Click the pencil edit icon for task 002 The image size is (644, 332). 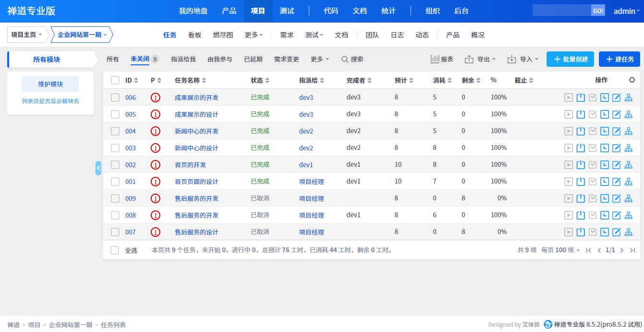(x=617, y=165)
